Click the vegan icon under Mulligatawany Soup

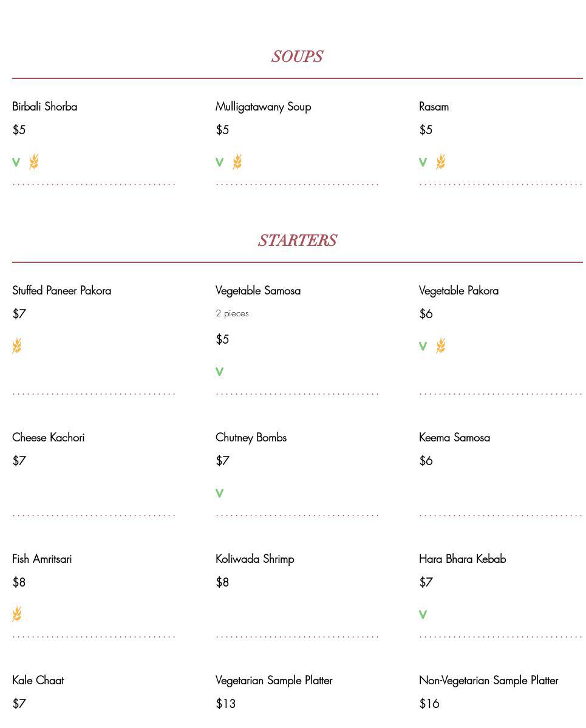(220, 162)
